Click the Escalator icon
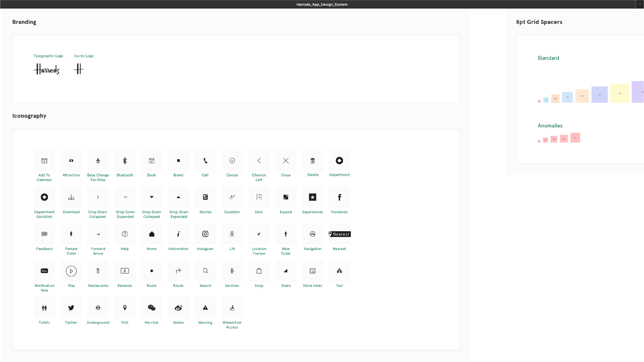Screen dimensions: 644x362 coord(232,197)
